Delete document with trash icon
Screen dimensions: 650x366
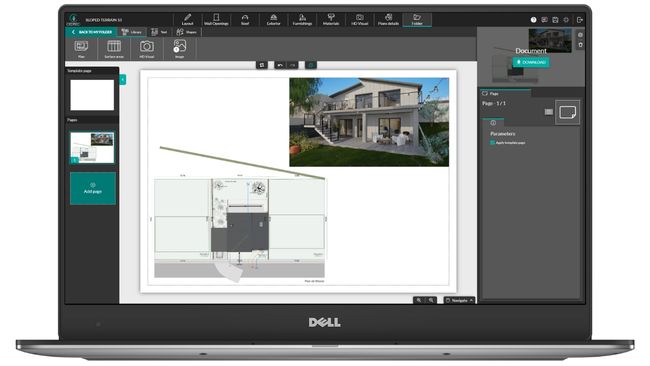pyautogui.click(x=580, y=45)
